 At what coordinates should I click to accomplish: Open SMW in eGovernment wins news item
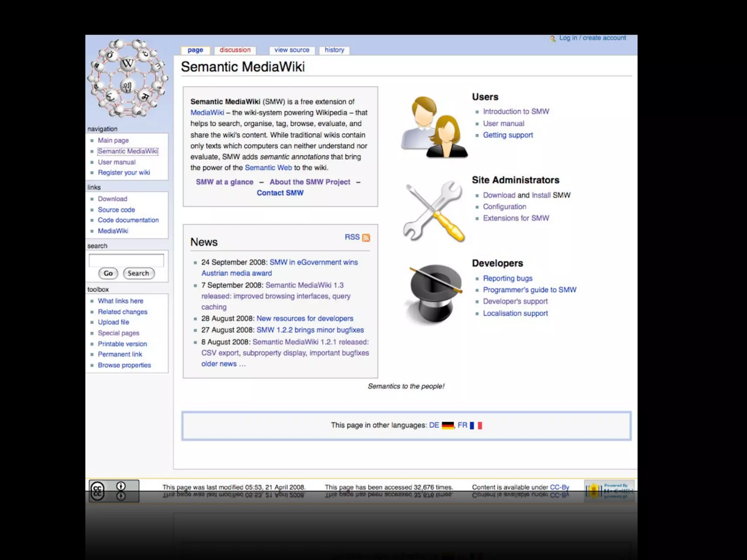click(x=280, y=268)
